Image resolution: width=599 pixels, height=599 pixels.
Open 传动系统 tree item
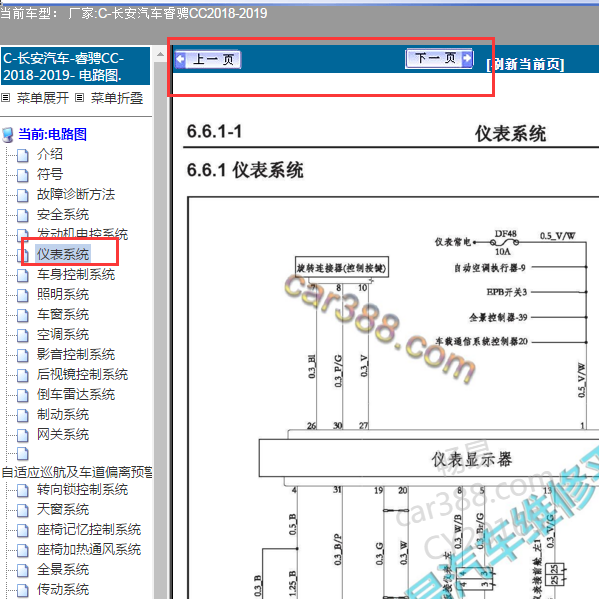[63, 589]
